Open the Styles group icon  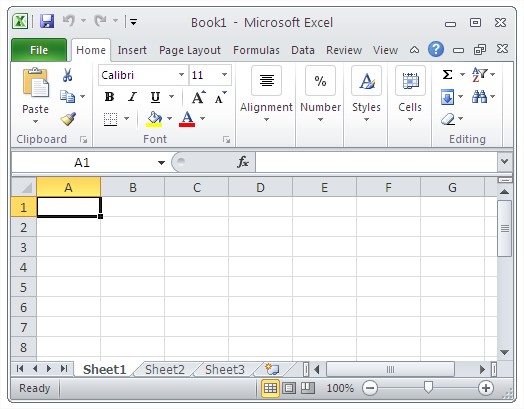point(366,81)
